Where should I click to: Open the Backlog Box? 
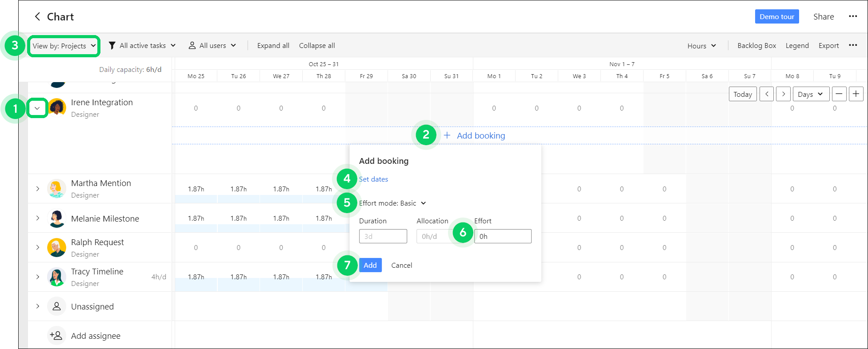756,46
